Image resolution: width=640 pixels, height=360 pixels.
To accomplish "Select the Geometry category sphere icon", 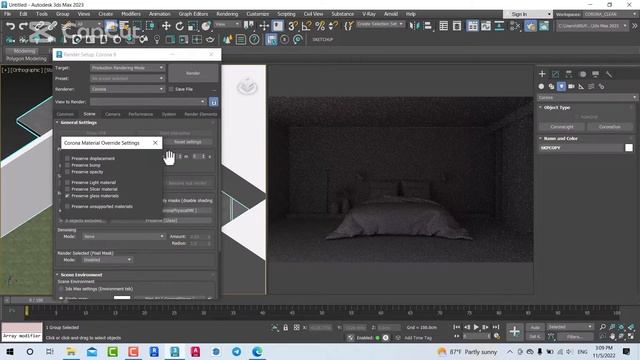I will click(541, 87).
